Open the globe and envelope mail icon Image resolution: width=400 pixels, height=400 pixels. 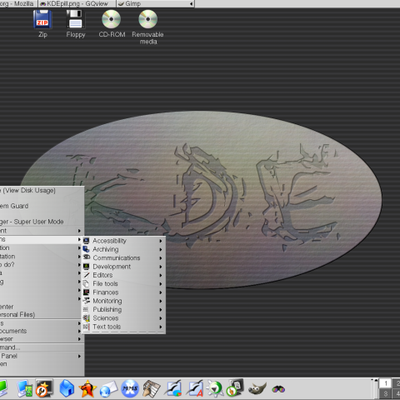pyautogui.click(x=109, y=389)
